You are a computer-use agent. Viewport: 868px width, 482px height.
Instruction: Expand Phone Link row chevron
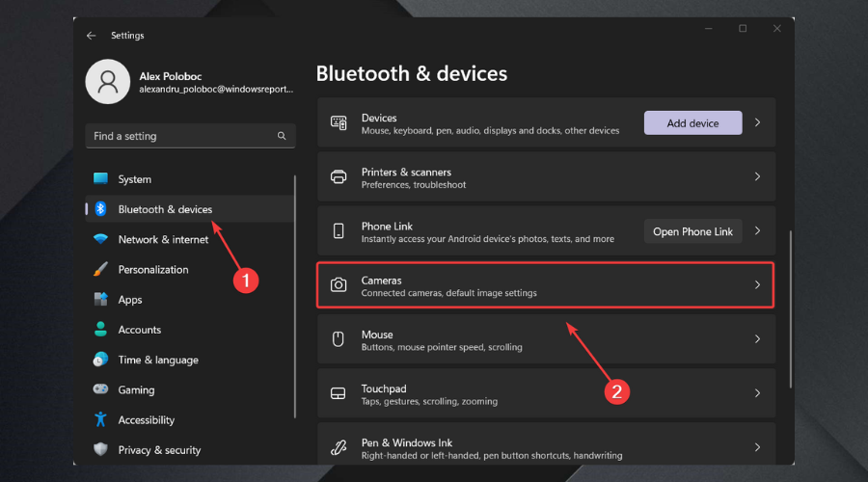[757, 230]
